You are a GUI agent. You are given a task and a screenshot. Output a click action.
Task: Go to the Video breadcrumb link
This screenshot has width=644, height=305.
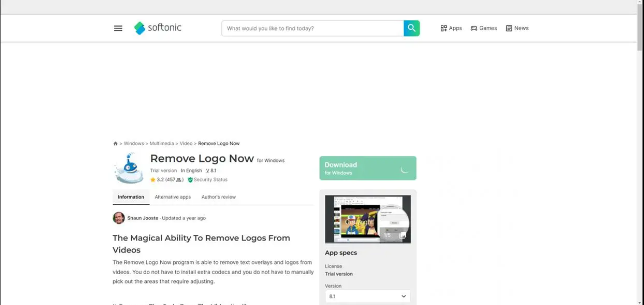point(186,143)
